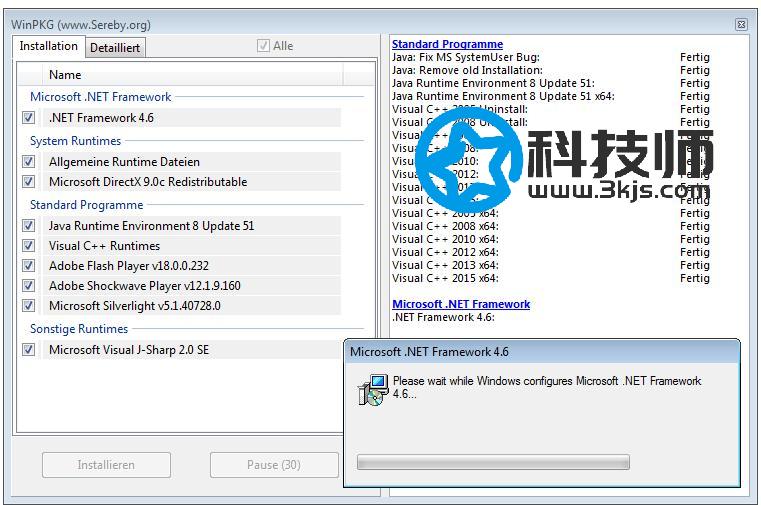
Task: Click the Visual C++ 2012 x64 log line
Action: coord(445,252)
